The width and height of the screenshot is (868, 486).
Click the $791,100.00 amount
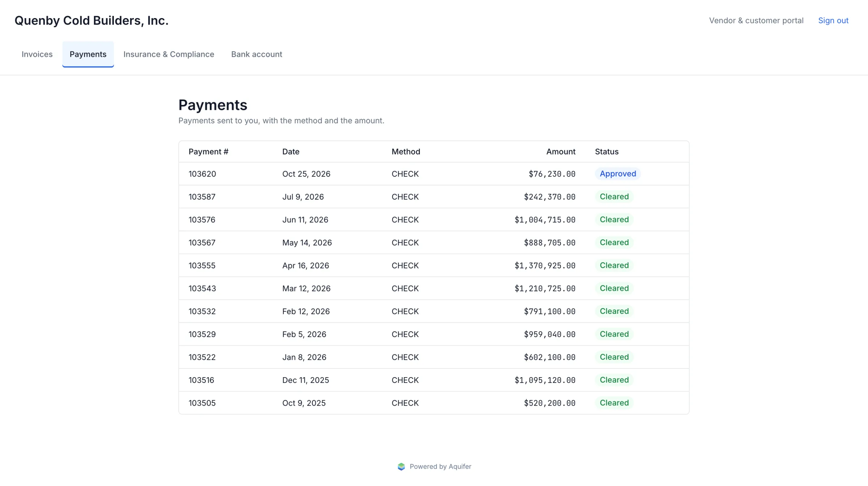point(549,311)
